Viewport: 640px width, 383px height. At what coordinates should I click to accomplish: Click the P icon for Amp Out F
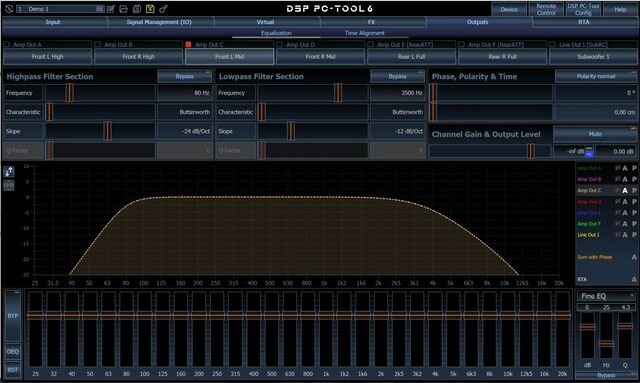pos(634,224)
